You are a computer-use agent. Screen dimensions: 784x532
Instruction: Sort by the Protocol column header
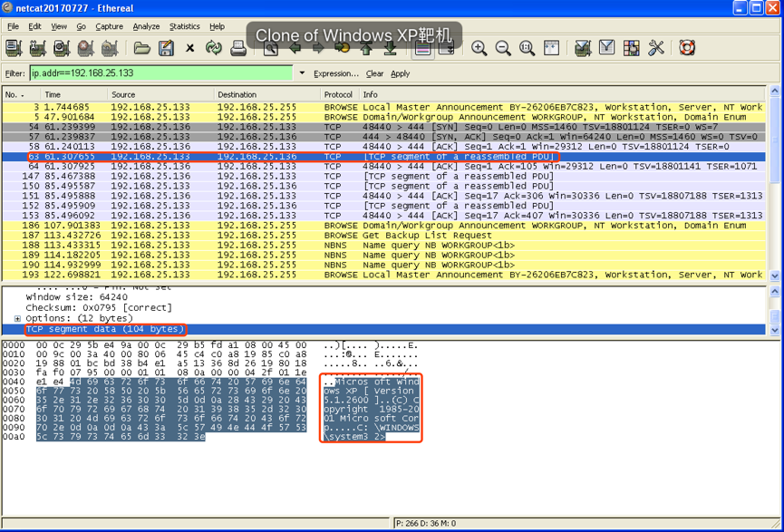pyautogui.click(x=340, y=94)
